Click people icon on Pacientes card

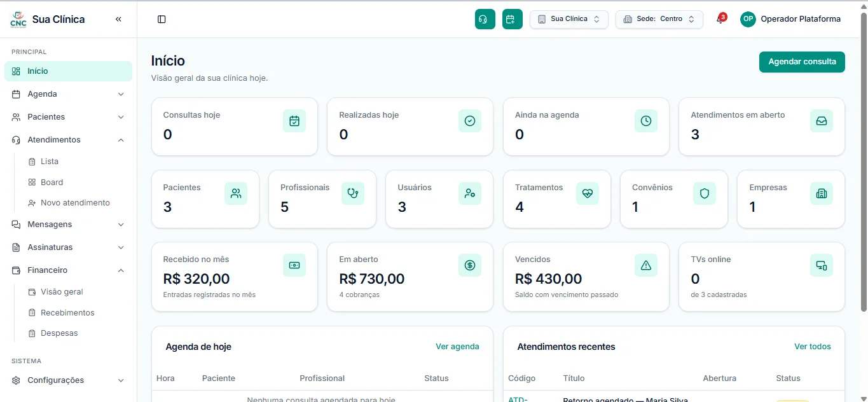[x=236, y=193]
